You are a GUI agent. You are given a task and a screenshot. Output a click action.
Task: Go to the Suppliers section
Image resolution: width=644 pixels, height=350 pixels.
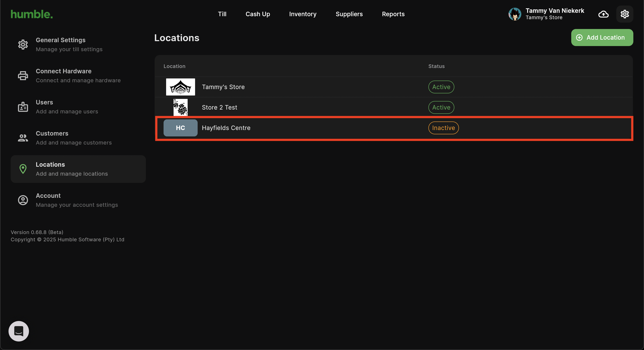tap(349, 14)
